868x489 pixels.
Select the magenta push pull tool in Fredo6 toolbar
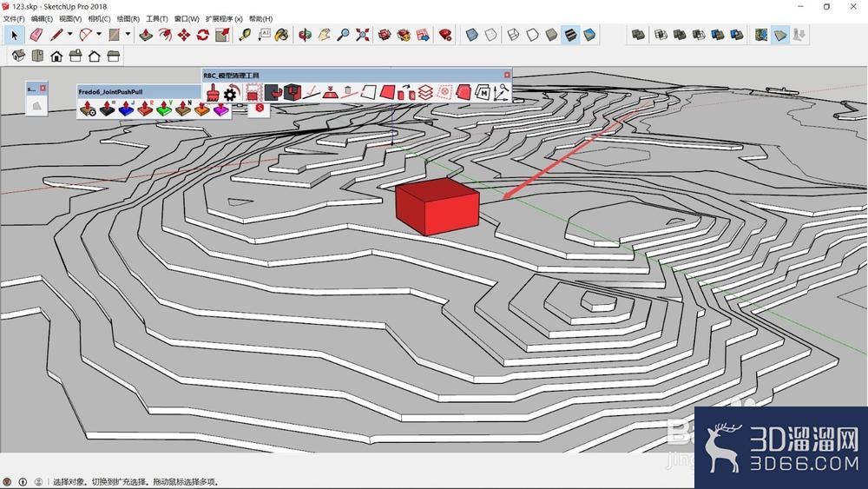220,109
